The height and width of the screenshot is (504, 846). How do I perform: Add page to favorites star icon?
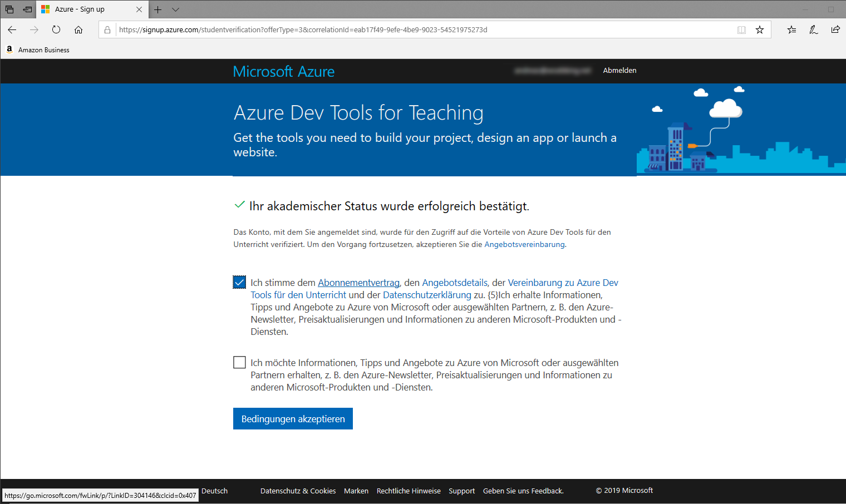[760, 30]
